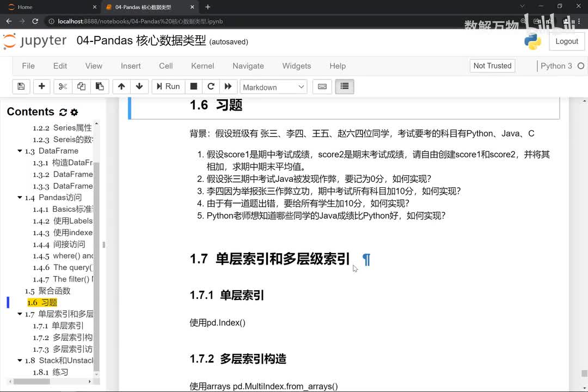Click the Logout button

pos(567,41)
